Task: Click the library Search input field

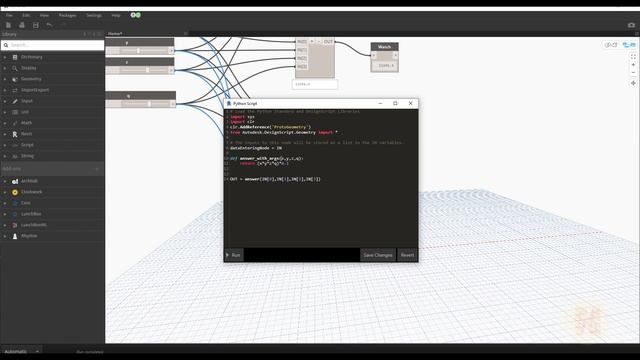Action: (53, 45)
